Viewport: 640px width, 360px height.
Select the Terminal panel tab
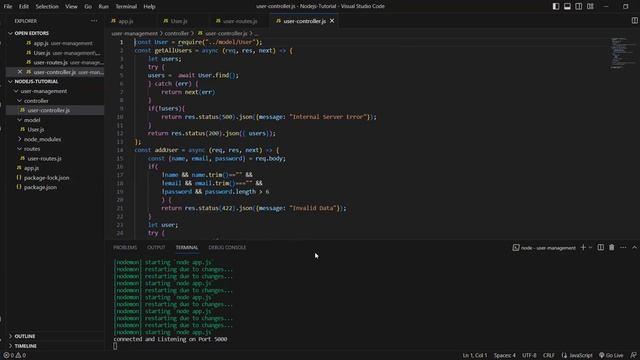[187, 248]
